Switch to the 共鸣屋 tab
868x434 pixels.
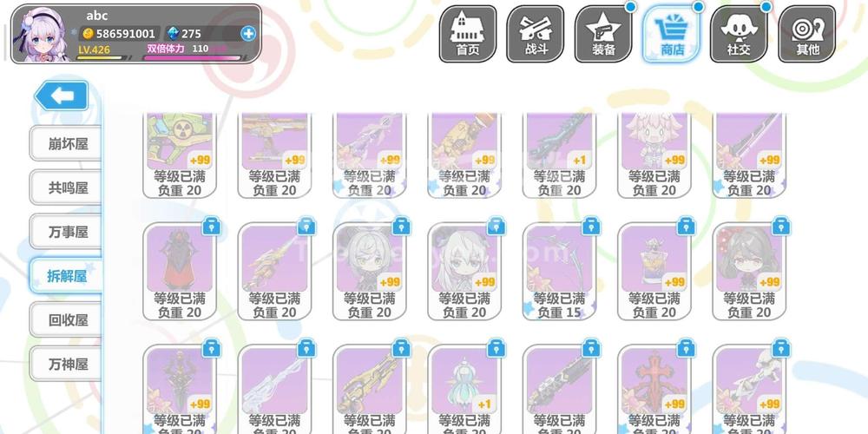pyautogui.click(x=67, y=187)
